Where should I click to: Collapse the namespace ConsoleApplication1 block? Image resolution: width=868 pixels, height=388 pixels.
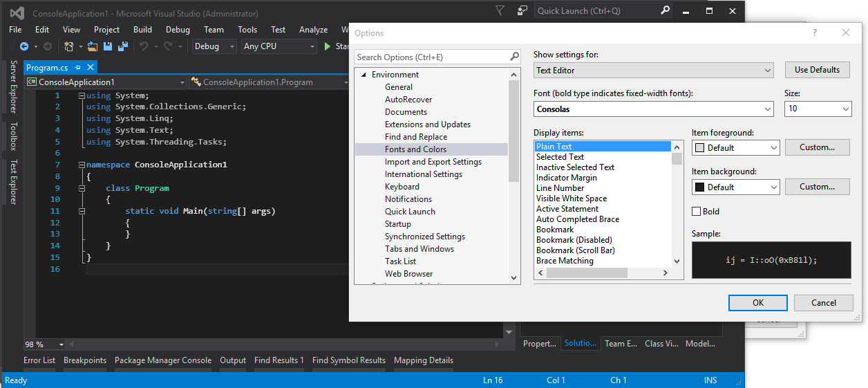(x=82, y=165)
